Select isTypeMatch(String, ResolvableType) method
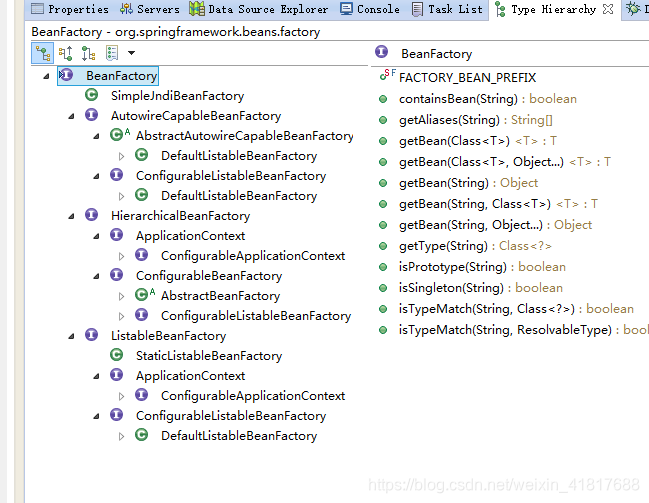This screenshot has height=503, width=649. (x=524, y=330)
